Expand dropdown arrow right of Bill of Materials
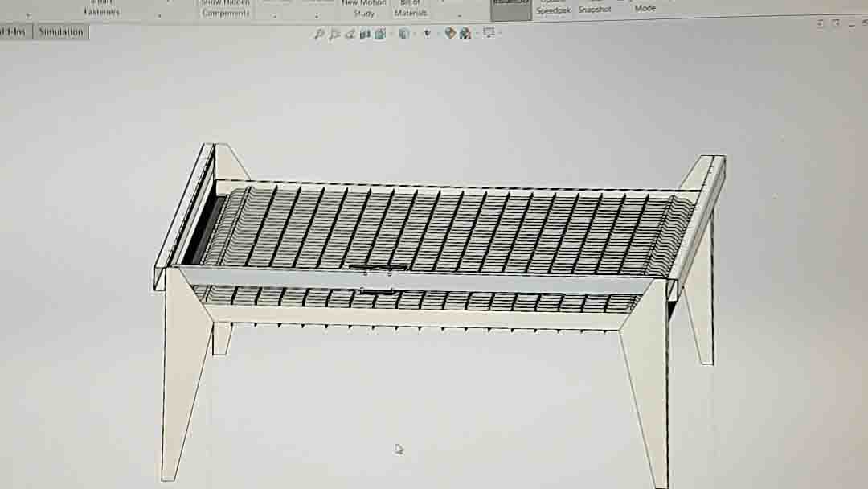The image size is (868, 489). (460, 16)
